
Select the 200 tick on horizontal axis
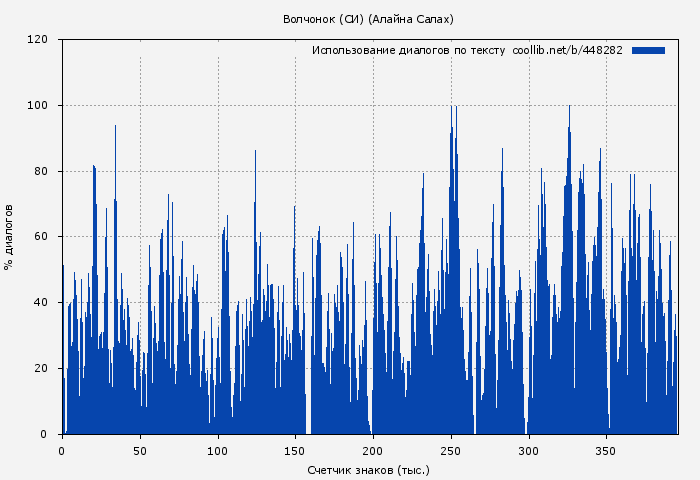[x=372, y=450]
